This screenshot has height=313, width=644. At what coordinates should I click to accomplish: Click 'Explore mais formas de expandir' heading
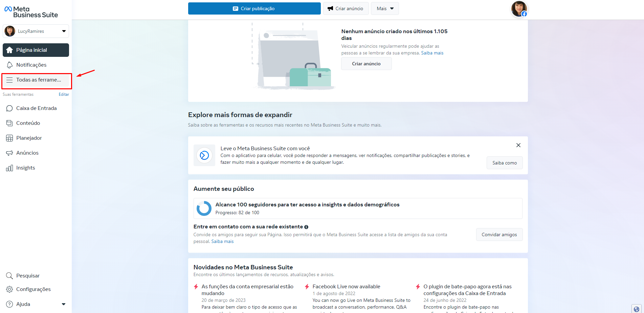point(240,115)
